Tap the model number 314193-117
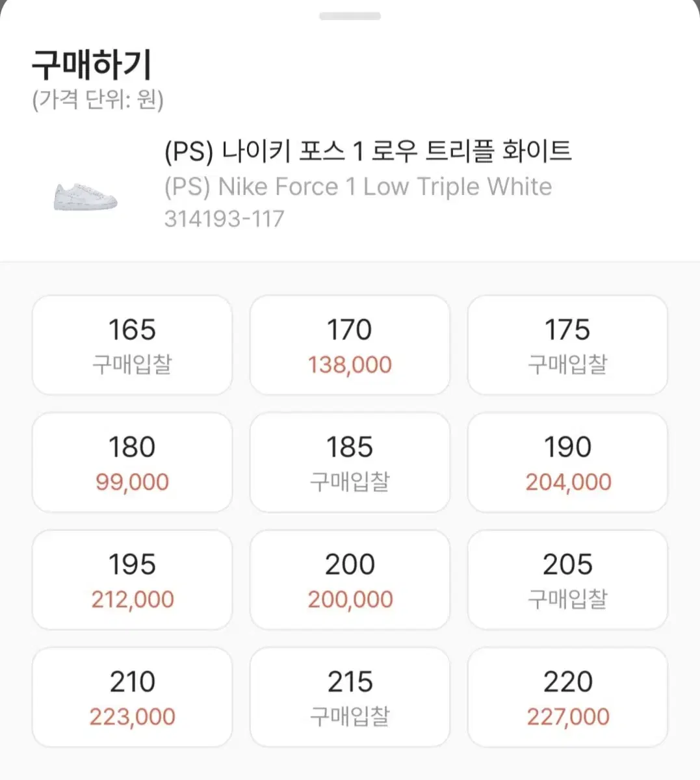This screenshot has height=780, width=700. pyautogui.click(x=224, y=218)
